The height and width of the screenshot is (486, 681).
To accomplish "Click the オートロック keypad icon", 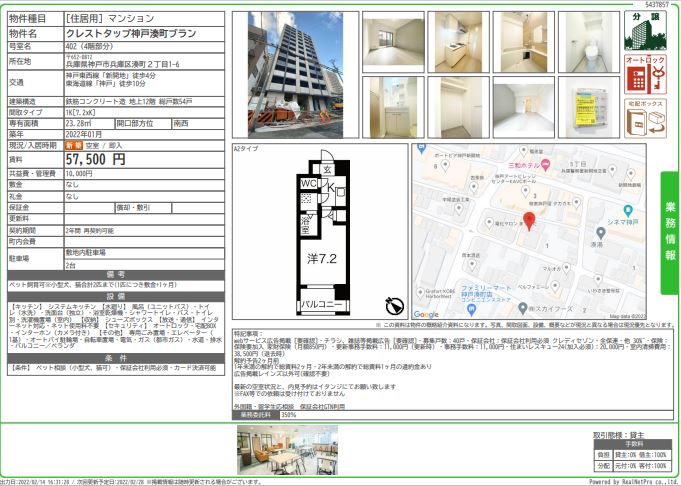I will pos(645,74).
